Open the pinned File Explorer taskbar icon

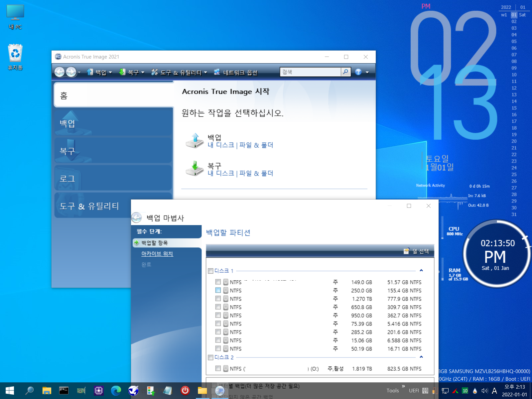[47, 391]
